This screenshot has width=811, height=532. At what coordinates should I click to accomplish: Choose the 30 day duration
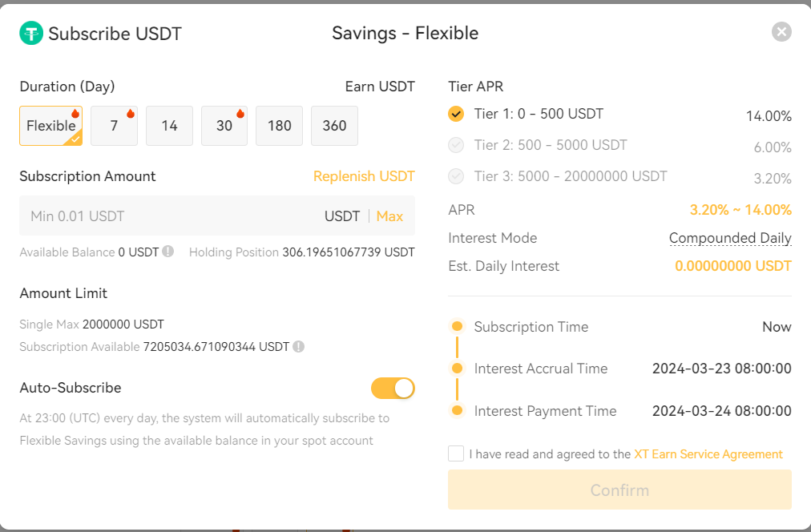point(224,126)
